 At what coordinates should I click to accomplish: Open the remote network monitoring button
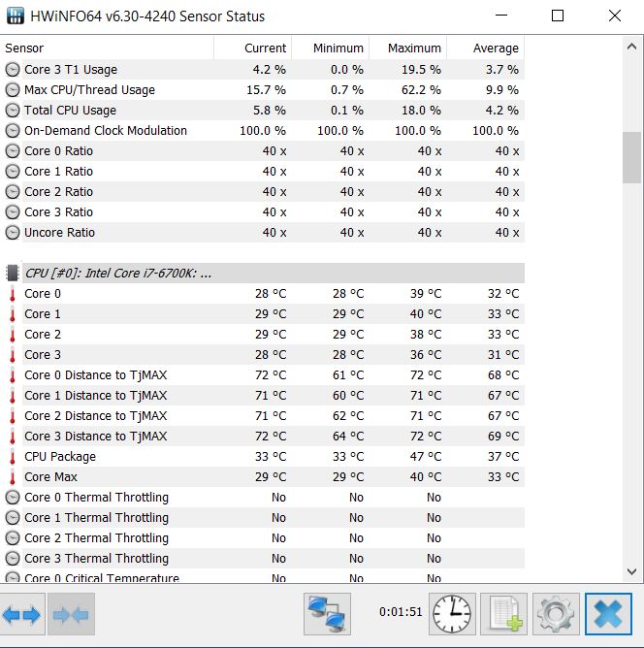coord(327,614)
